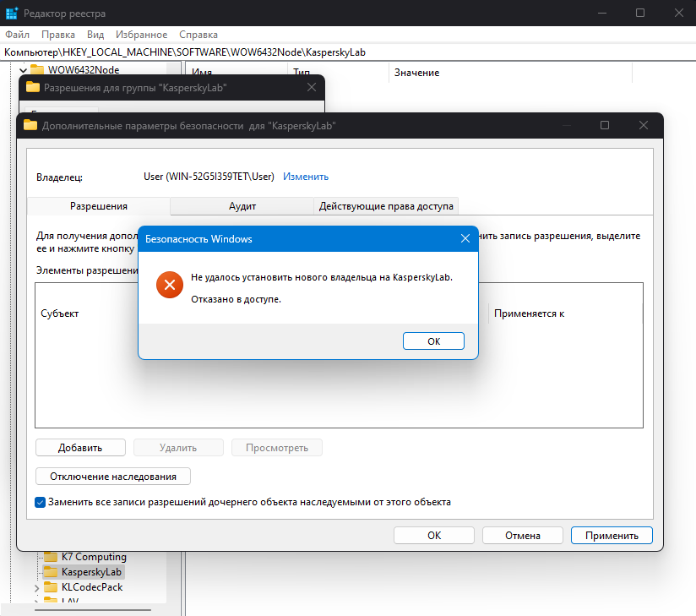Open the Правка menu
The width and height of the screenshot is (696, 616).
(58, 34)
